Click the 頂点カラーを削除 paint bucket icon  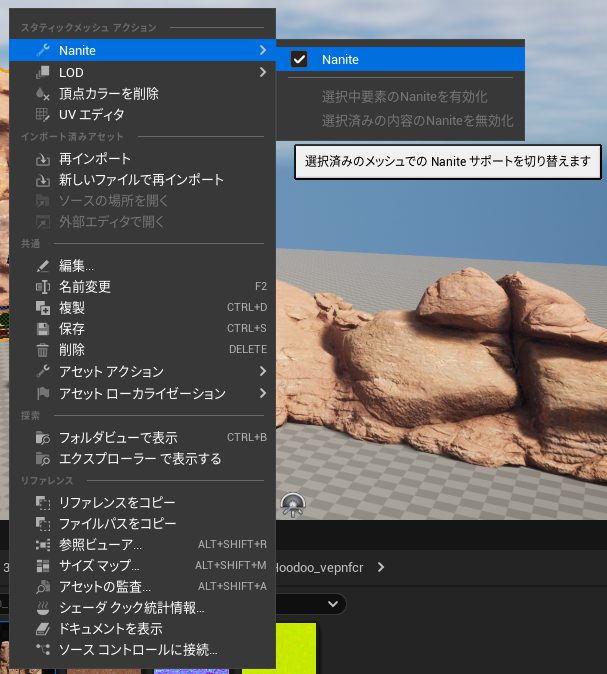click(x=42, y=94)
